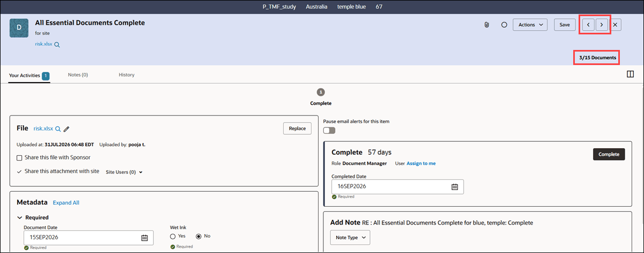This screenshot has height=253, width=644.
Task: Open the Note Type dropdown
Action: click(x=350, y=237)
